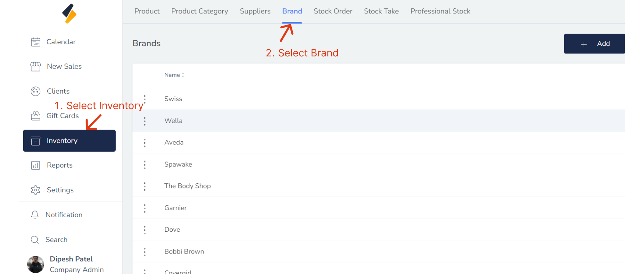Click the Clients face icon
The width and height of the screenshot is (644, 274).
click(36, 91)
